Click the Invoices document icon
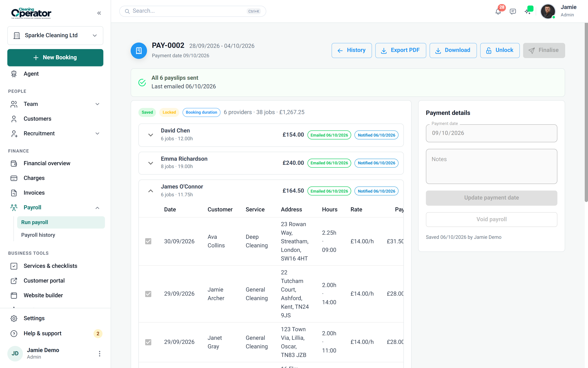The height and width of the screenshot is (368, 588). pos(14,193)
